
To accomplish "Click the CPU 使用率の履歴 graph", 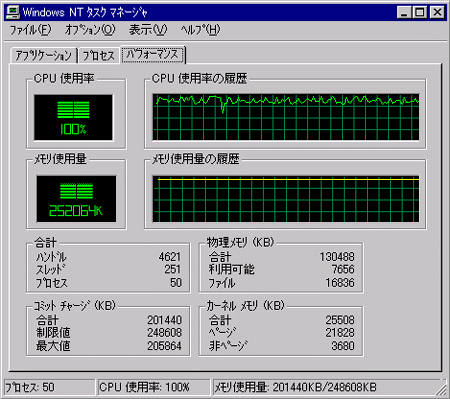I will pos(286,117).
